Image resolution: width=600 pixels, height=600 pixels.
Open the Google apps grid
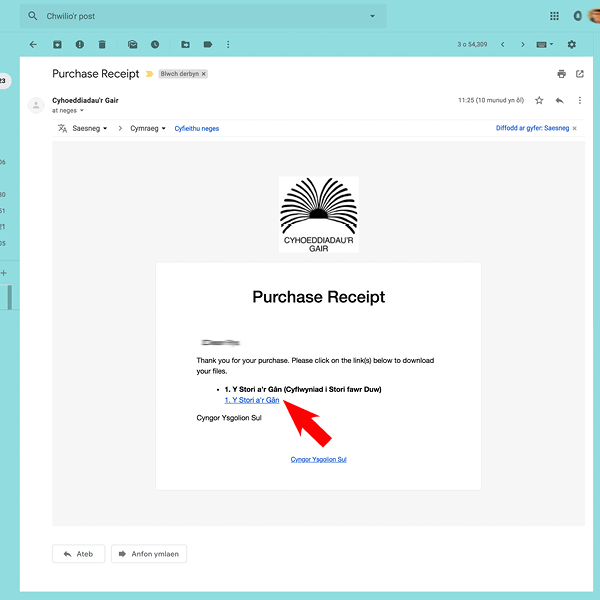click(x=555, y=16)
